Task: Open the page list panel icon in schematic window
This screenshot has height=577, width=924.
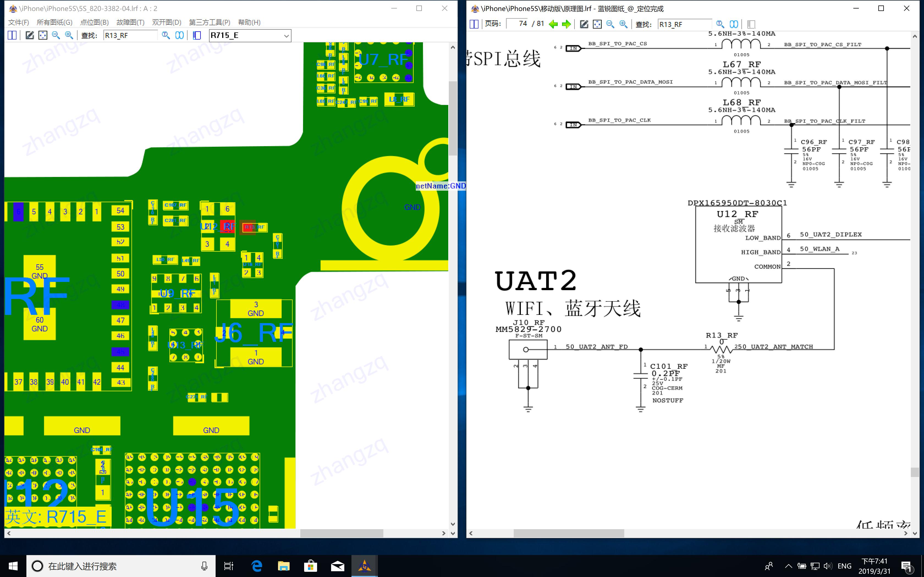Action: pos(751,24)
